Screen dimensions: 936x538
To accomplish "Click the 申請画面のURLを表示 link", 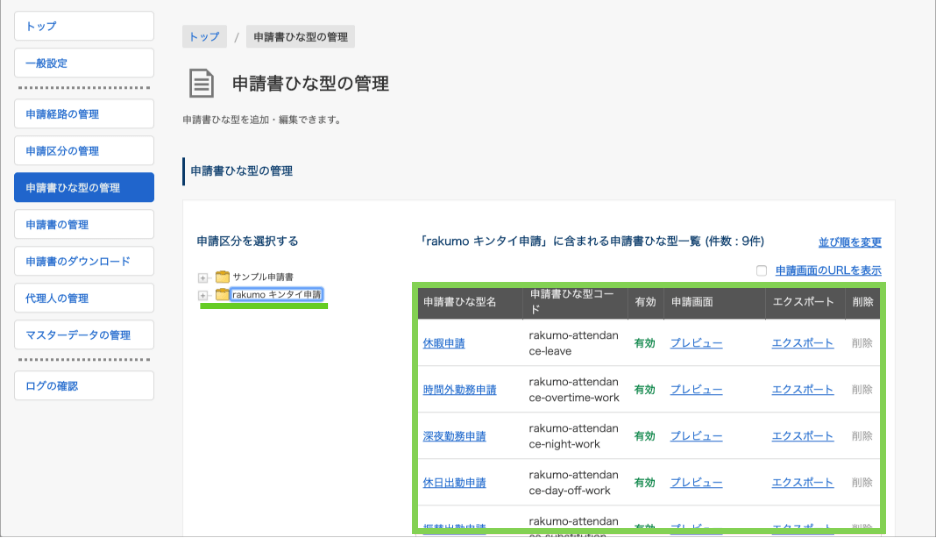I will [x=829, y=270].
